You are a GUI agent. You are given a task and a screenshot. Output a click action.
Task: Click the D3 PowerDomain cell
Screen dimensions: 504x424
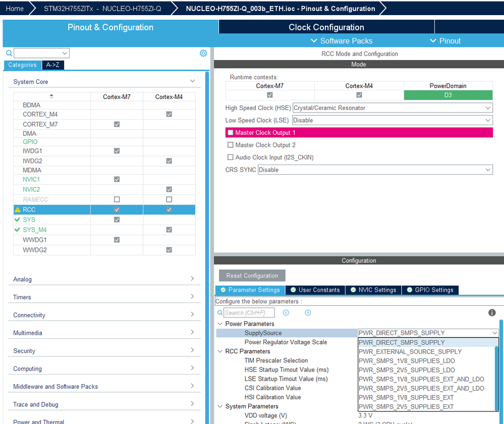(448, 95)
